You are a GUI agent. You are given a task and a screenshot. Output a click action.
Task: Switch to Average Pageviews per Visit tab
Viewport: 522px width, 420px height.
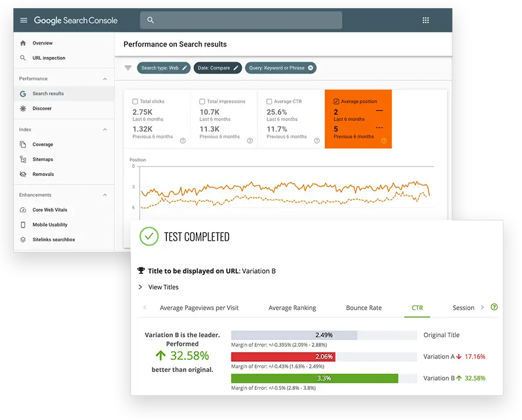(199, 308)
